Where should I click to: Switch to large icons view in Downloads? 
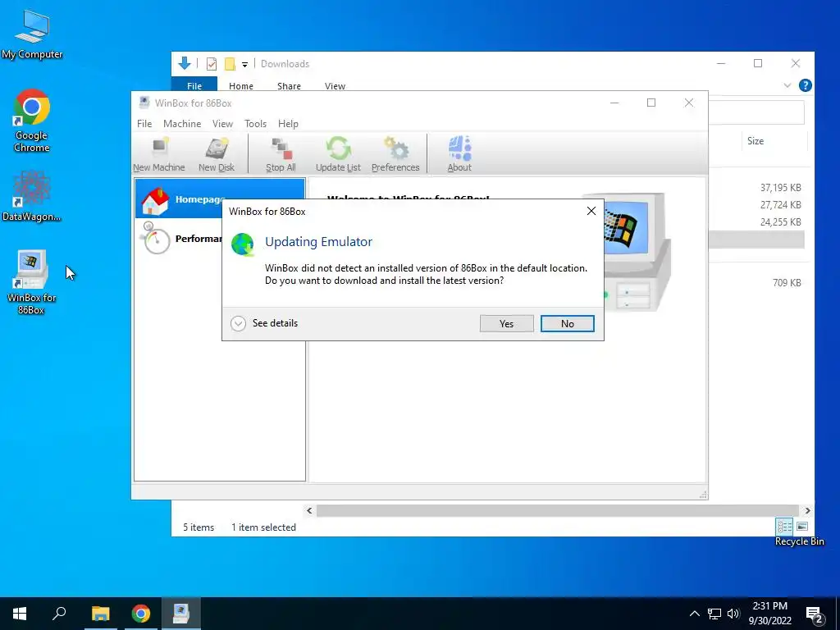point(802,527)
